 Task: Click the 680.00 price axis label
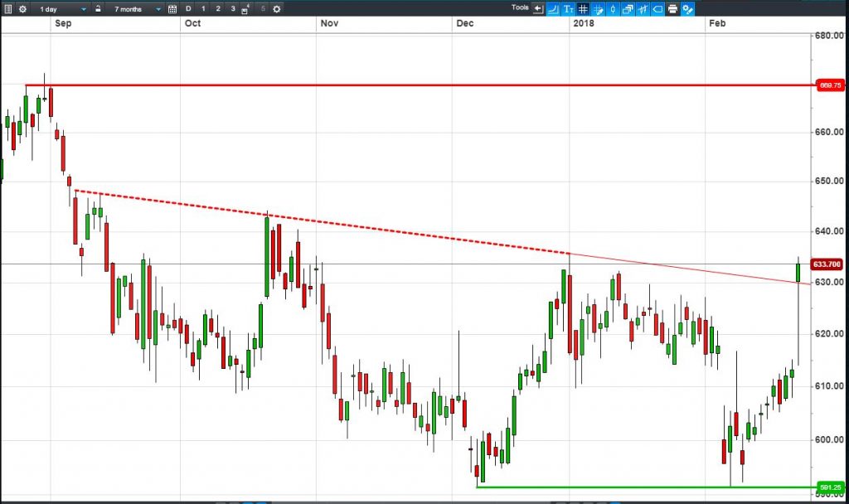tap(829, 36)
